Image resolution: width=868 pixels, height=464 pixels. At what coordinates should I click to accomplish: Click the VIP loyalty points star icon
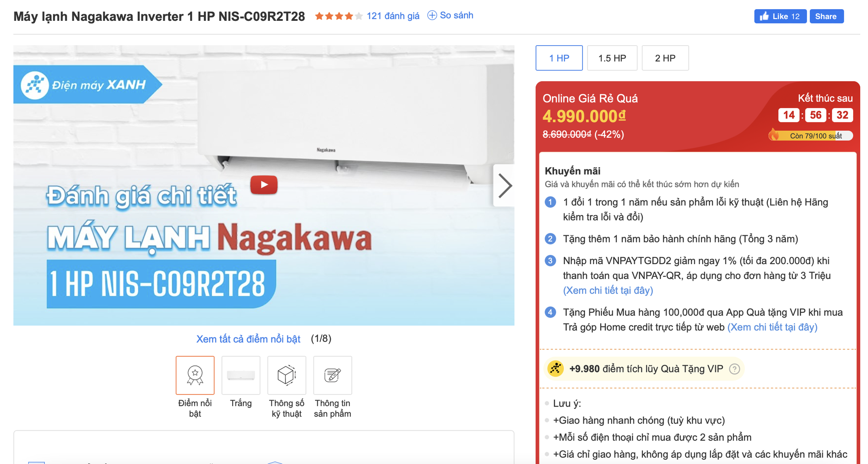(555, 369)
